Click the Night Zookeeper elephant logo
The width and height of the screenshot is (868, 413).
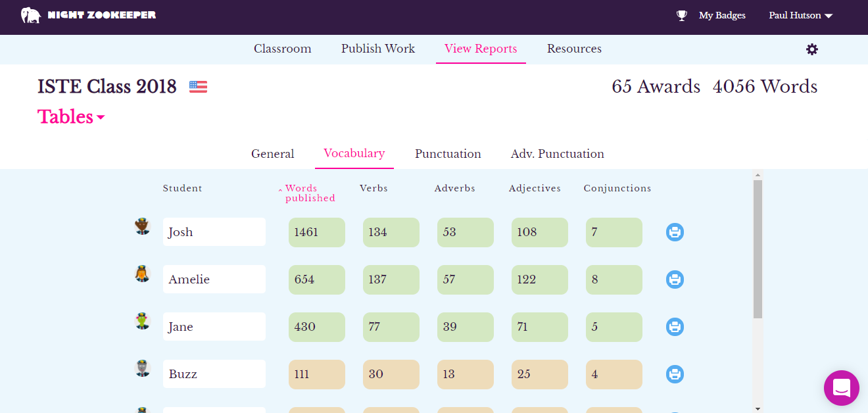click(x=31, y=15)
